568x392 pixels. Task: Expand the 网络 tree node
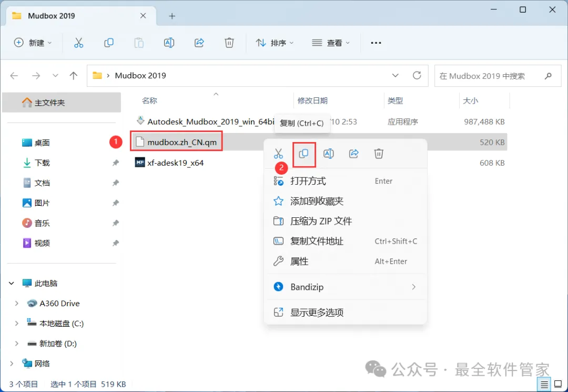tap(12, 364)
